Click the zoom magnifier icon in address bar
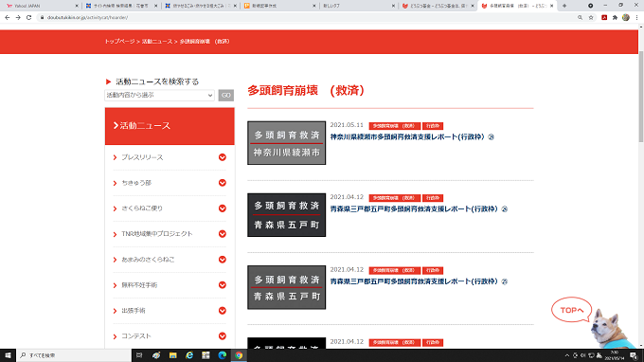This screenshot has height=362, width=644. (580, 18)
